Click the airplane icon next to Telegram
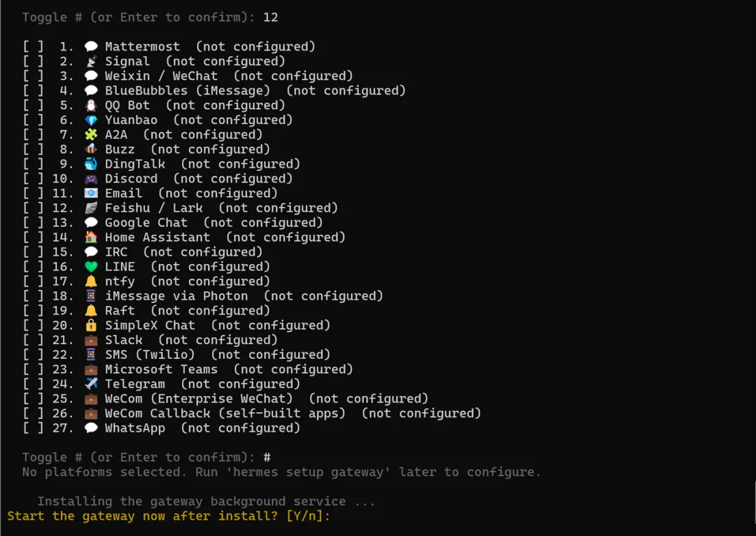756x536 pixels. point(90,384)
